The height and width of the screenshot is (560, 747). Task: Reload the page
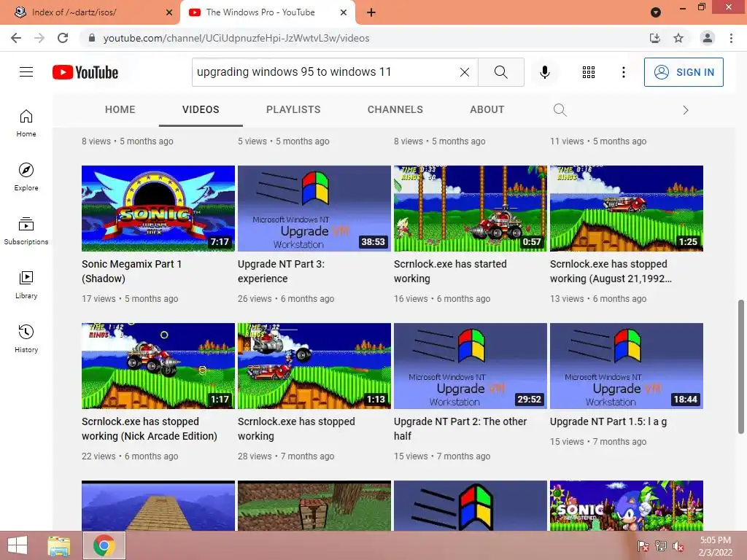[x=63, y=38]
